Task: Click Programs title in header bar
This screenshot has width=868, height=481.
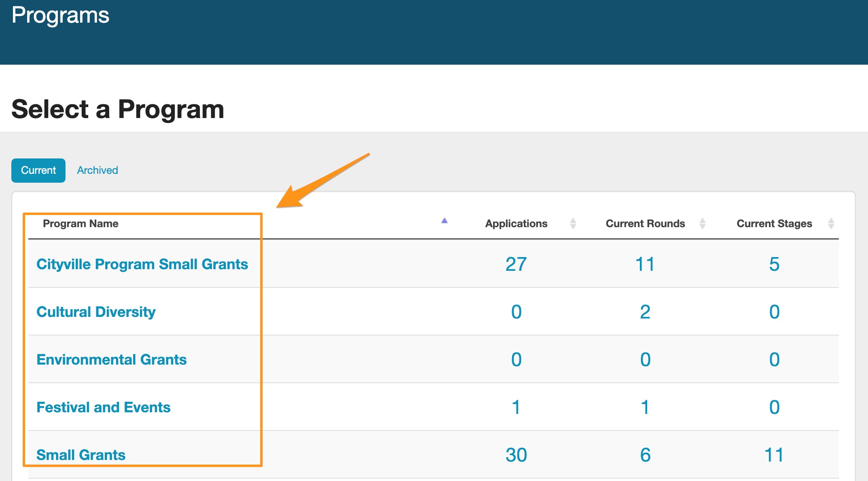Action: point(60,15)
